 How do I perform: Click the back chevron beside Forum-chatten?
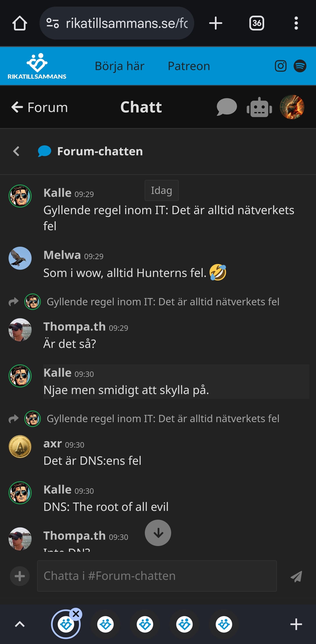click(16, 151)
